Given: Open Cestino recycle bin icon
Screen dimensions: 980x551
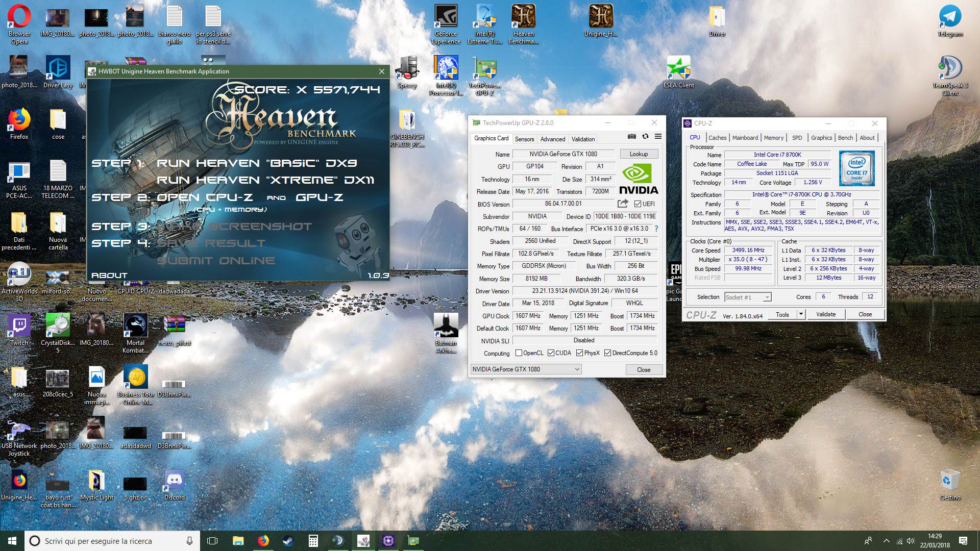Looking at the screenshot, I should pyautogui.click(x=950, y=485).
